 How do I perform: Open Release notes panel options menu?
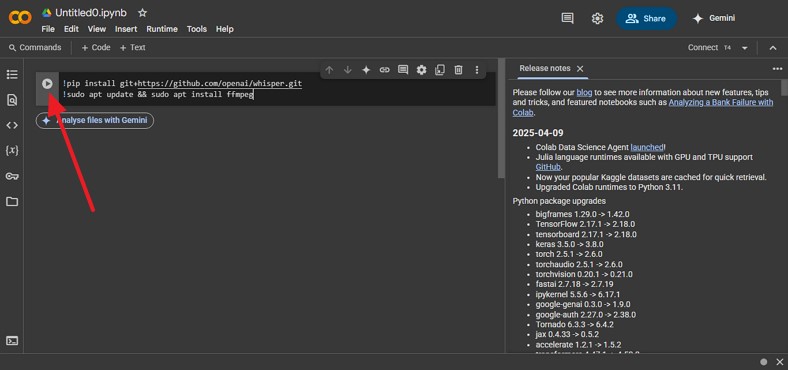[777, 68]
